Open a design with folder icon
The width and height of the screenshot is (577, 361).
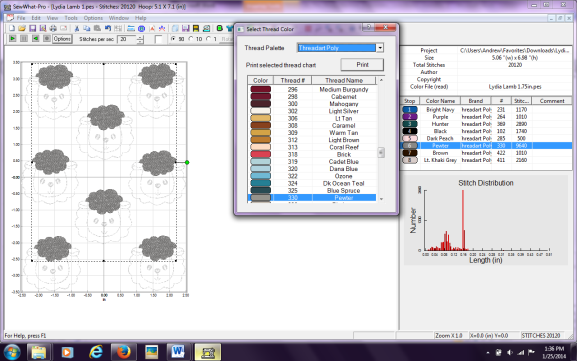coord(22,28)
